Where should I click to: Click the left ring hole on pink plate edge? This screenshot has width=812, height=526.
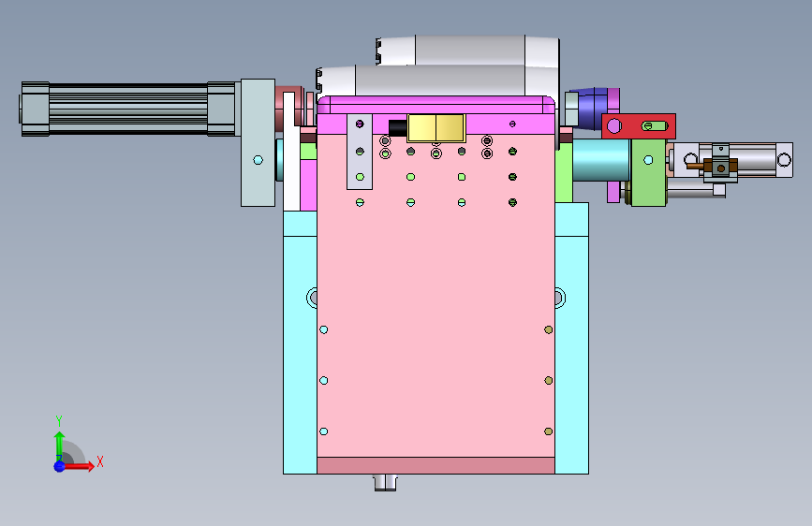click(312, 298)
